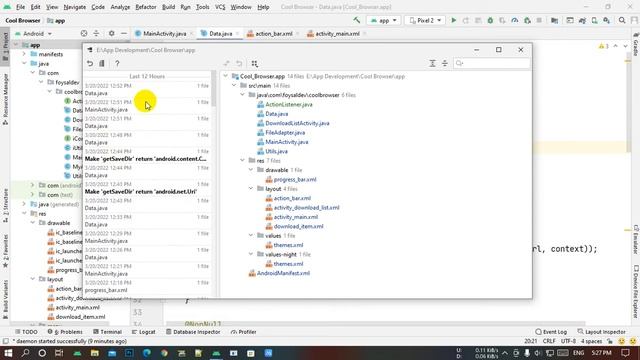Click the search field in Local History dialog

click(492, 63)
